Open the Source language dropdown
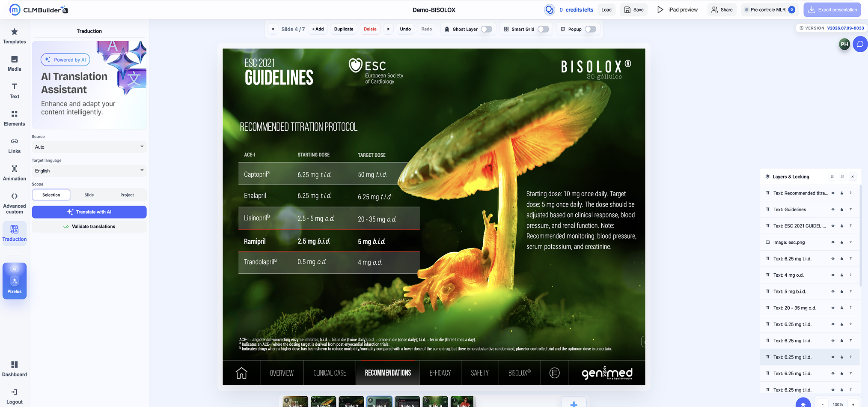868x407 pixels. [89, 147]
